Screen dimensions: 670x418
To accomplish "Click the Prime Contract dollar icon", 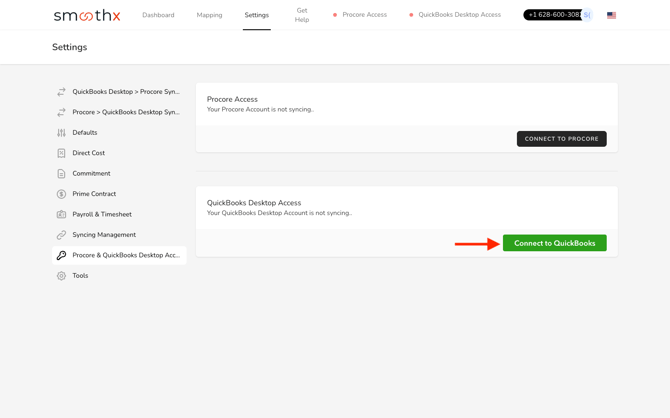I will coord(61,194).
